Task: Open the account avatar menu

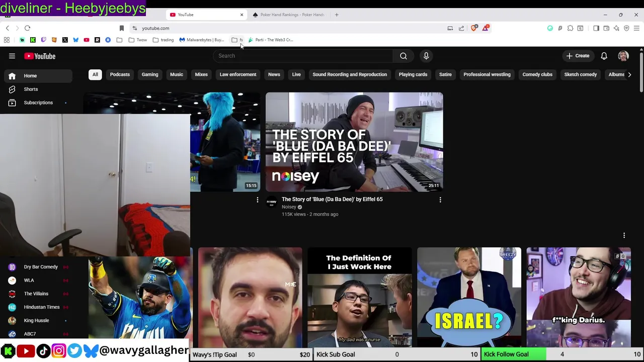Action: click(x=623, y=56)
